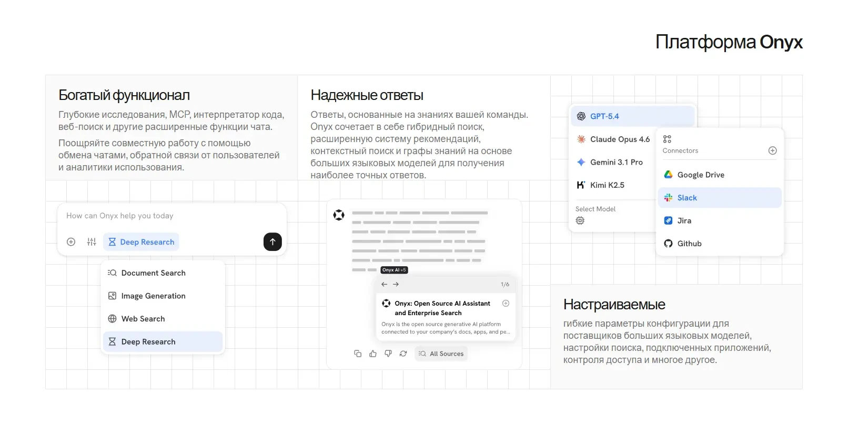Select the Jira connector
The width and height of the screenshot is (868, 434).
point(720,220)
